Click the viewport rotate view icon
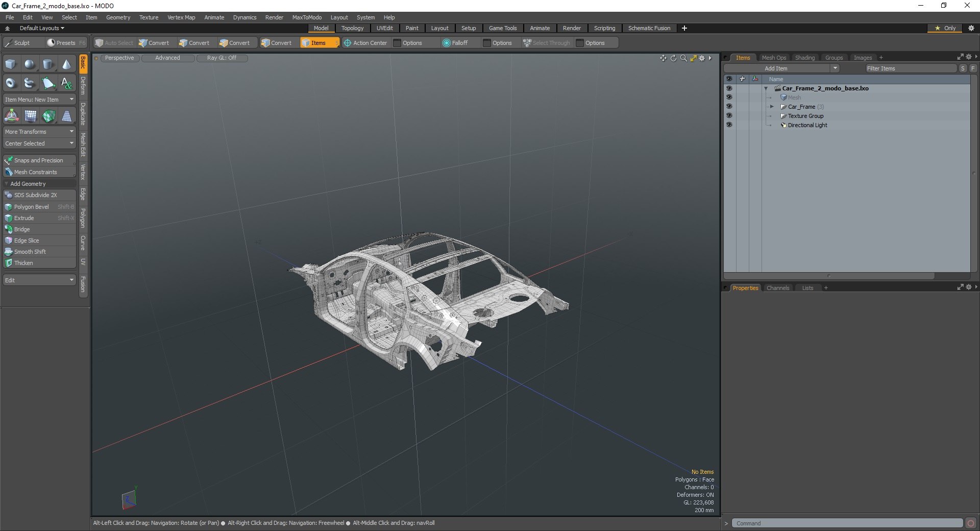This screenshot has width=980, height=531. [673, 58]
